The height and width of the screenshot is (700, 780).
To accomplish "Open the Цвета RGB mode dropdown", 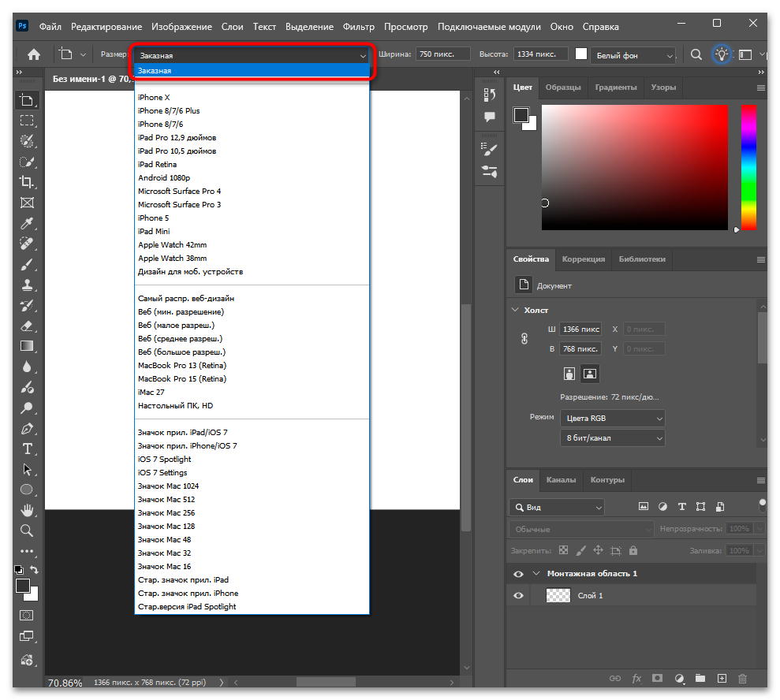I will point(612,418).
